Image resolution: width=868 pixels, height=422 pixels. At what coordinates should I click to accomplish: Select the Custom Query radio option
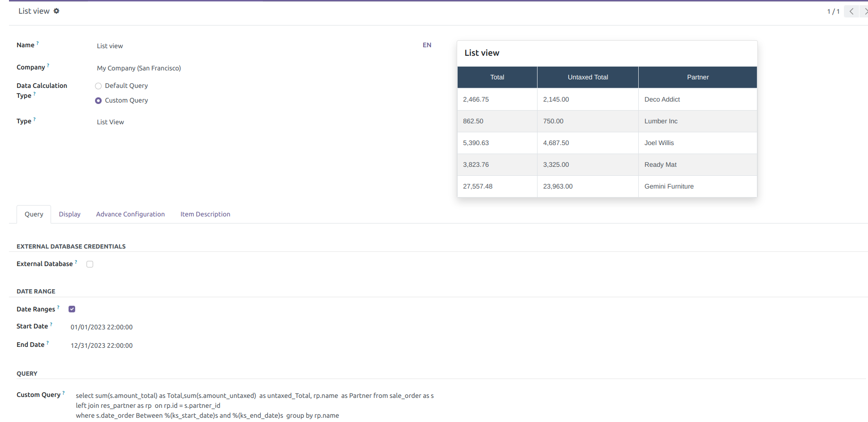(x=98, y=101)
